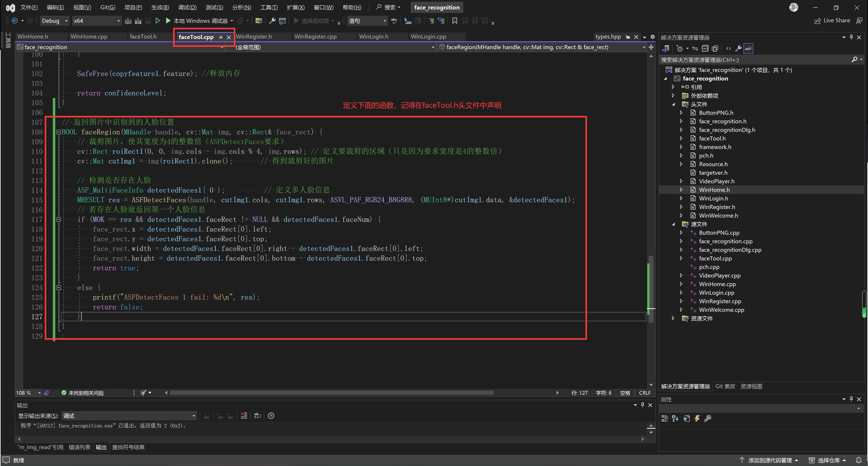
Task: Toggle bookmark on current line
Action: tap(455, 21)
